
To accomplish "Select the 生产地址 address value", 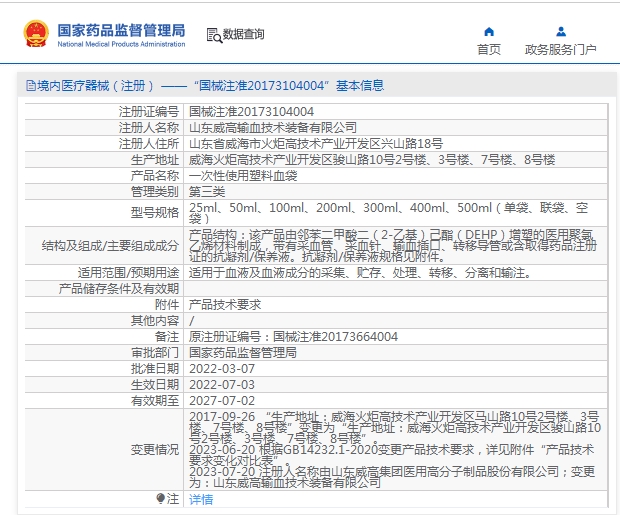I will (372, 159).
